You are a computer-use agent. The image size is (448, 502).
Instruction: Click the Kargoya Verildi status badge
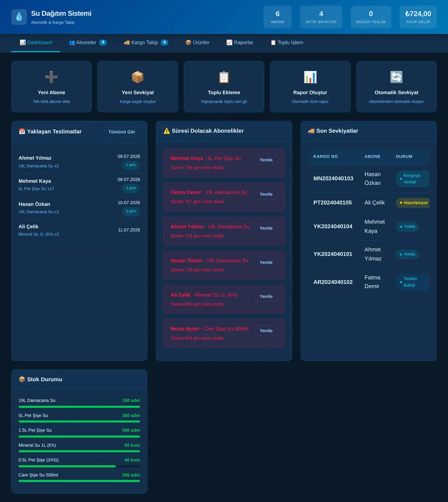[413, 179]
